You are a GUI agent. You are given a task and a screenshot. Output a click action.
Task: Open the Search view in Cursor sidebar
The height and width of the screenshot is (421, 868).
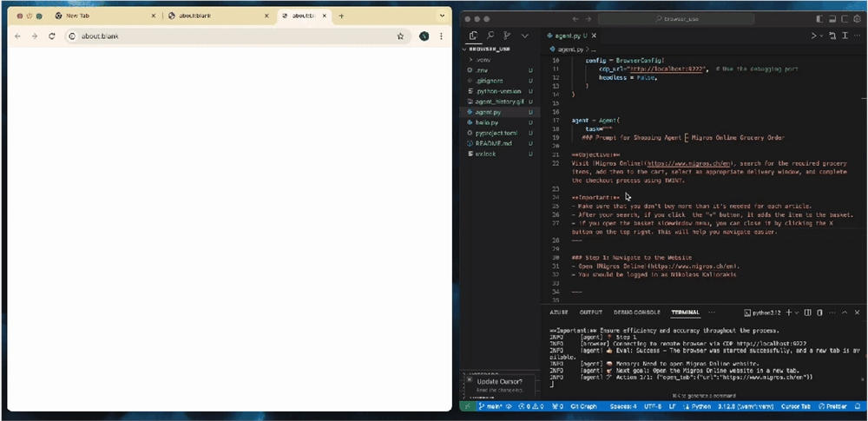(490, 36)
